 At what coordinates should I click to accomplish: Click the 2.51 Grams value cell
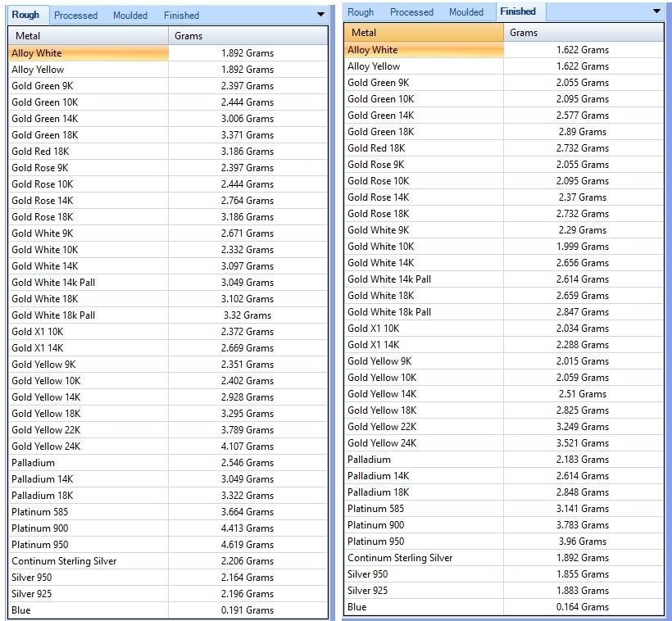pyautogui.click(x=583, y=394)
